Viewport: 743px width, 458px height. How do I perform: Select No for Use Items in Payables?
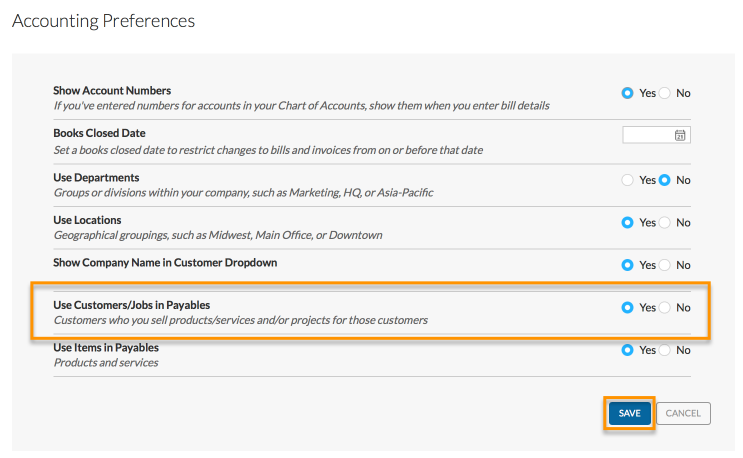pos(665,350)
